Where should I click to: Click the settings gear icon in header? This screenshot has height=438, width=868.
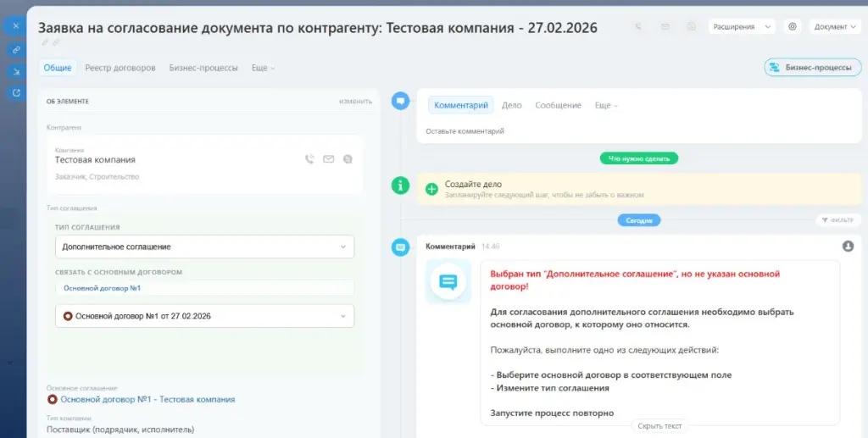(x=793, y=26)
